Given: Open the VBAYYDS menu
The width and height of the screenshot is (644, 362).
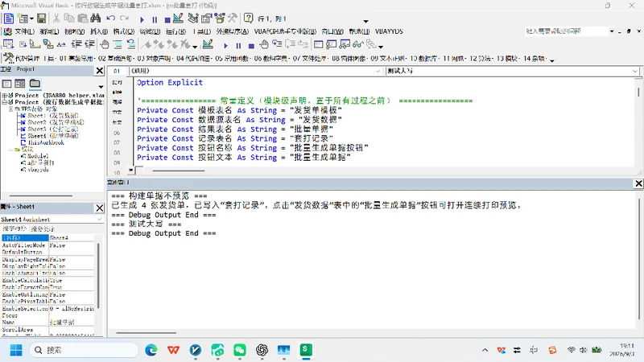Looking at the screenshot, I should (389, 31).
